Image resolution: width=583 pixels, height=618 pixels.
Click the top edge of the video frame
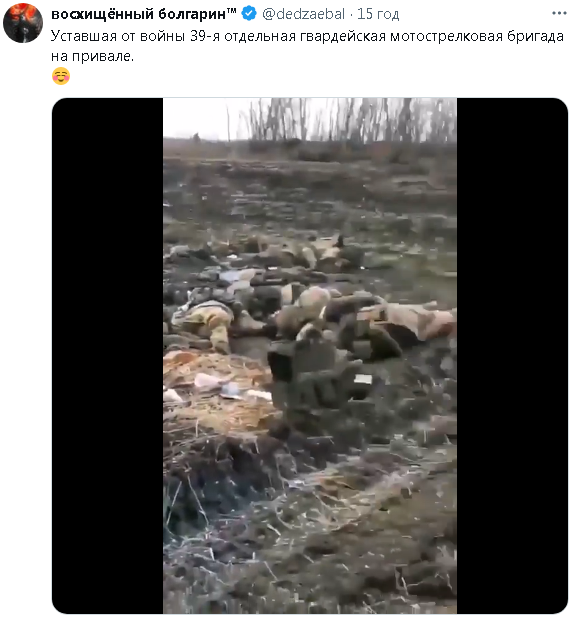(310, 100)
